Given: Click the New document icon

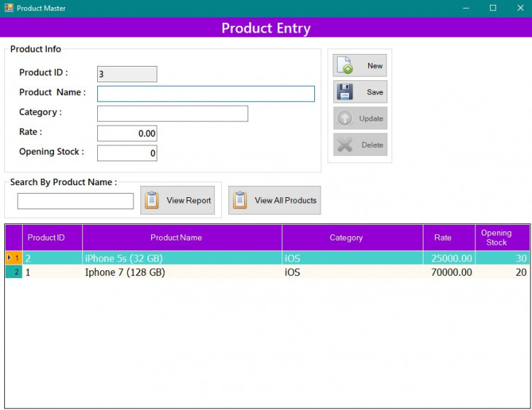Looking at the screenshot, I should [x=344, y=65].
